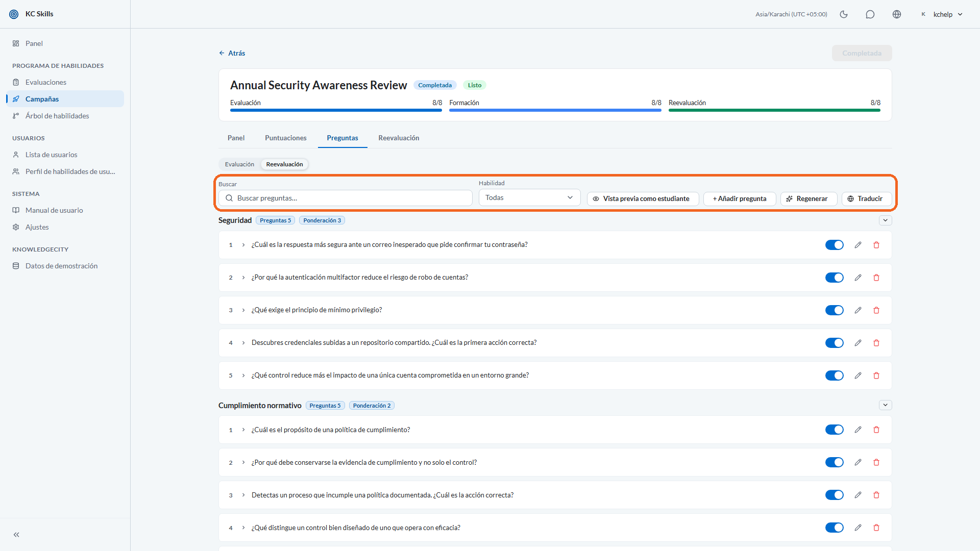Disable the correo inesperado contraseña question toggle

[x=835, y=245]
